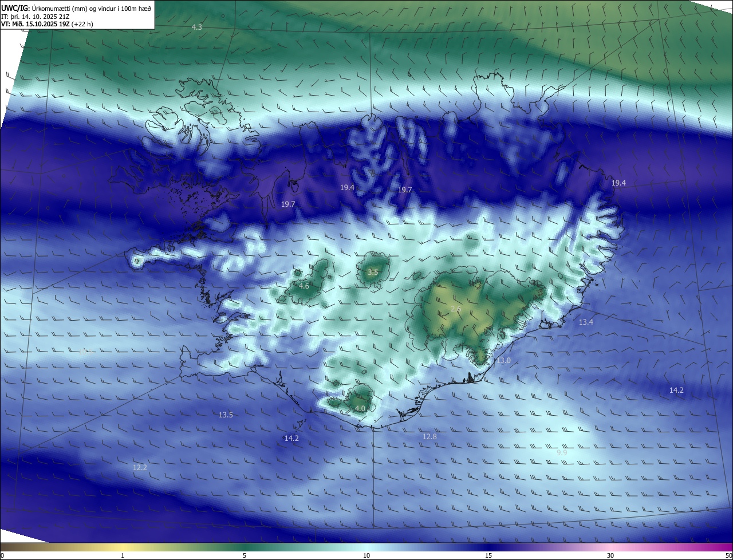733x560 pixels.
Task: Click the 4.6 value label
Action: coord(304,286)
